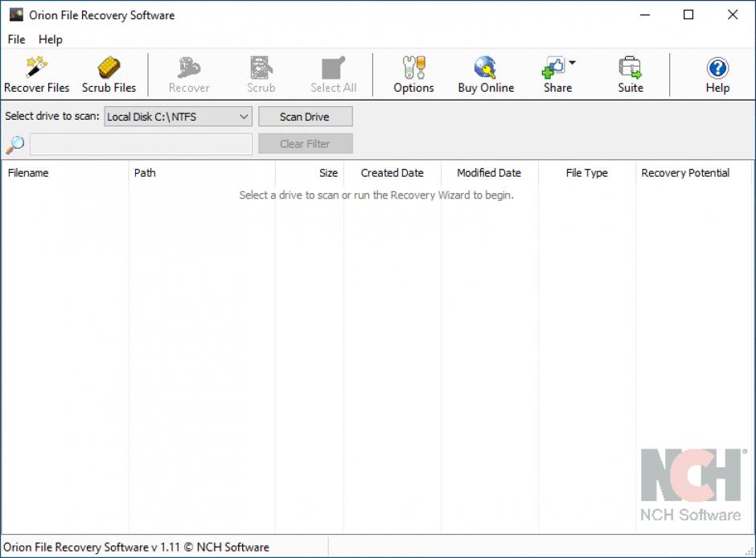
Task: Click the magnifying glass filter icon
Action: (15, 144)
